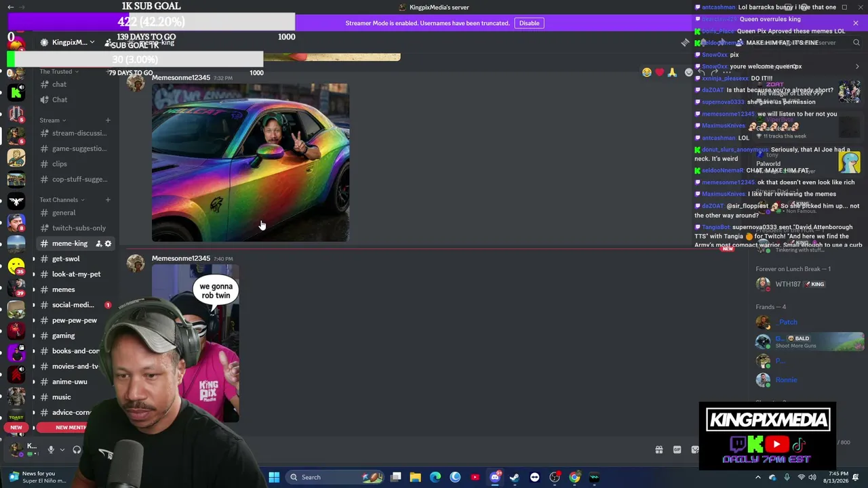Open the gift picker in message bar

[x=658, y=450]
